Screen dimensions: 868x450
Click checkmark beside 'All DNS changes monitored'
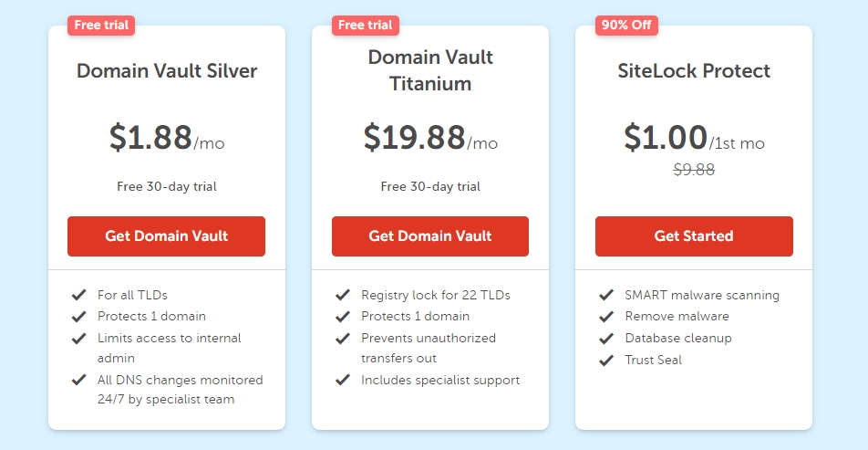pyautogui.click(x=79, y=380)
